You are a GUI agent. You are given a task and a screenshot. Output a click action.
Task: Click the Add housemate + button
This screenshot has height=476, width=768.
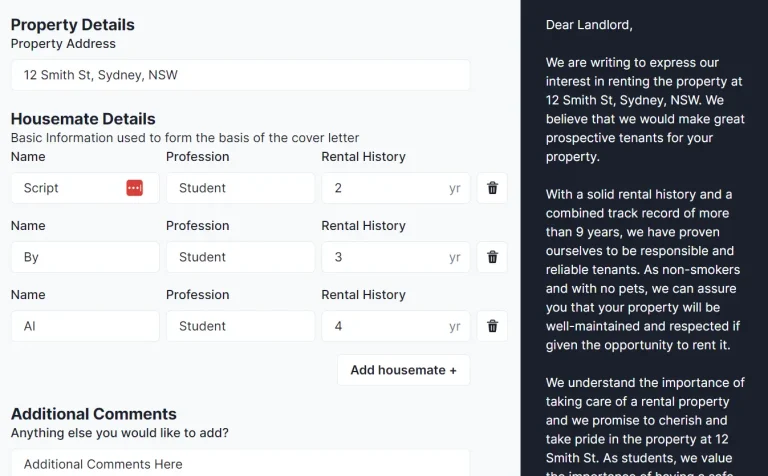[403, 370]
